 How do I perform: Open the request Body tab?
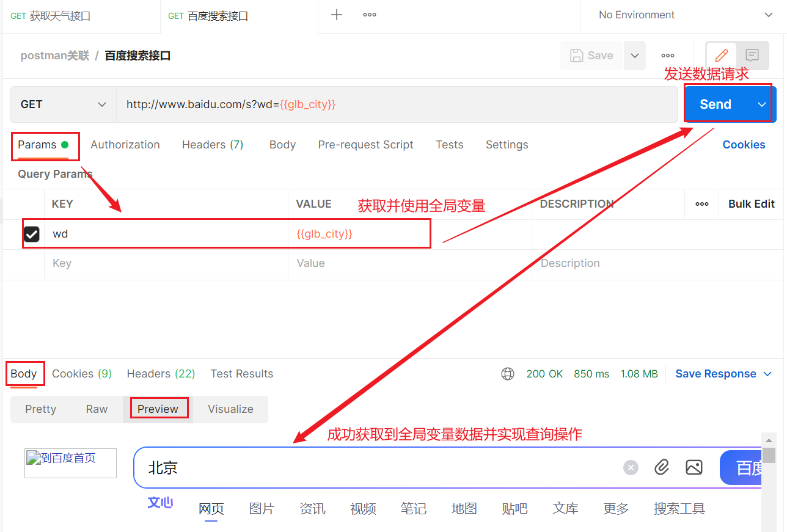click(x=282, y=145)
